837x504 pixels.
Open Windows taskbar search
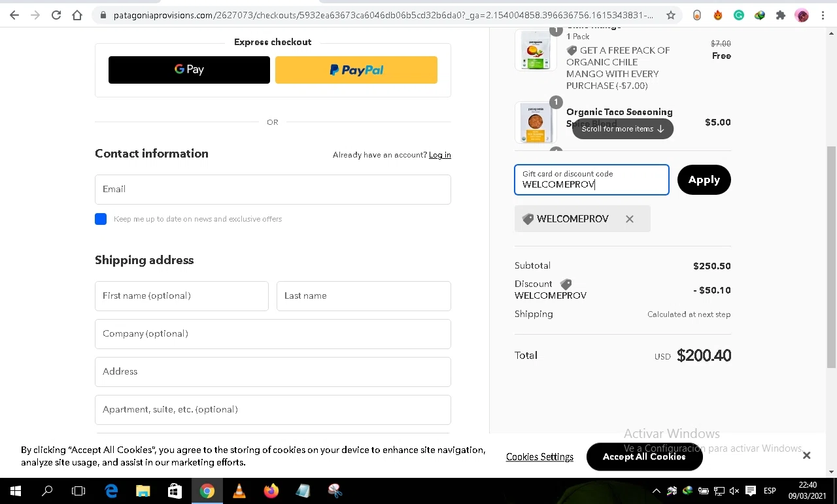47,491
